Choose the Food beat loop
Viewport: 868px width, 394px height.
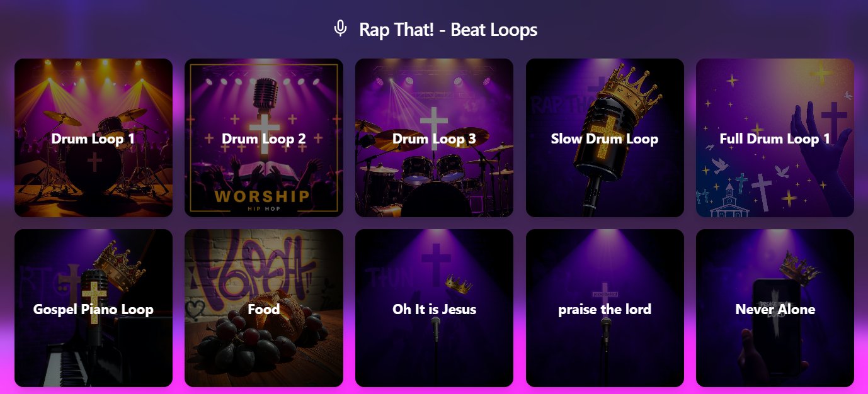click(x=264, y=308)
